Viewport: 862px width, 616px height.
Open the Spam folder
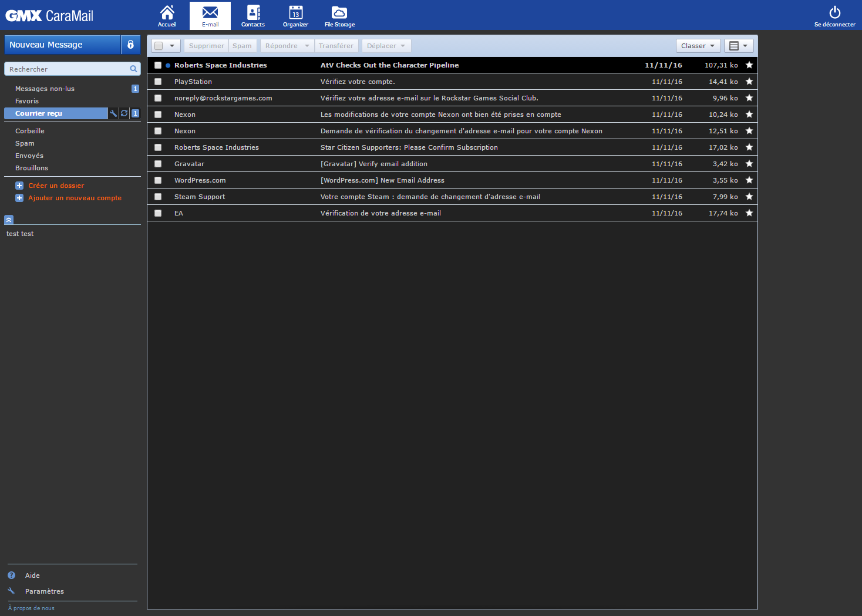(25, 143)
